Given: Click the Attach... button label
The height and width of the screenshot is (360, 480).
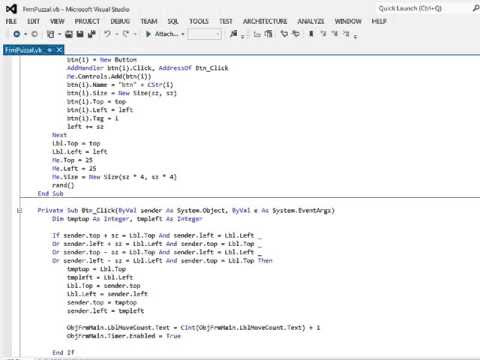Looking at the screenshot, I should click(x=166, y=34).
